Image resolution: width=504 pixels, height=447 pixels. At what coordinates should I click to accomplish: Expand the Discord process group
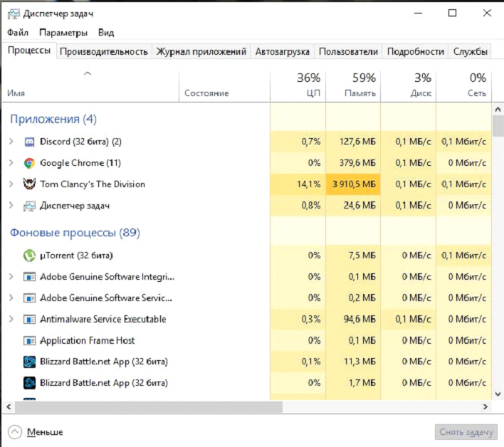pos(11,142)
